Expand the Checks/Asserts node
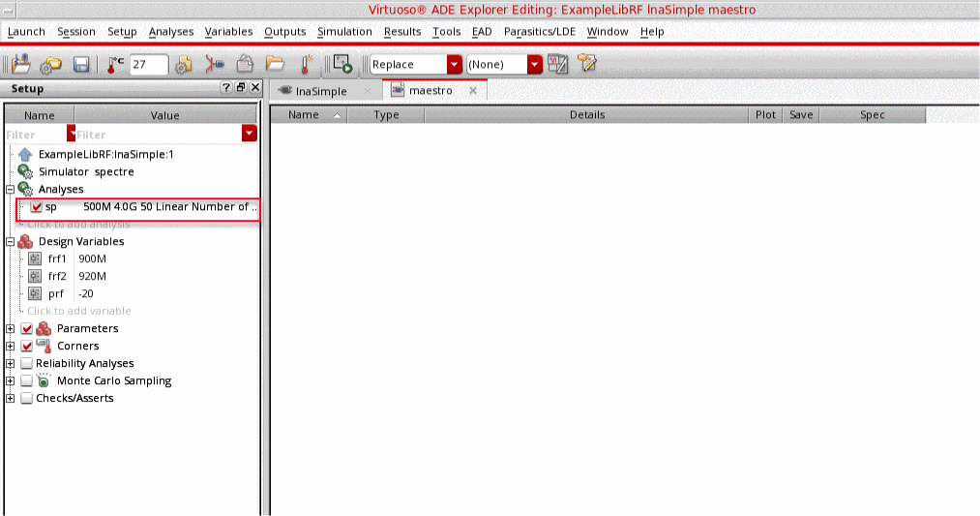980x516 pixels. (x=10, y=399)
